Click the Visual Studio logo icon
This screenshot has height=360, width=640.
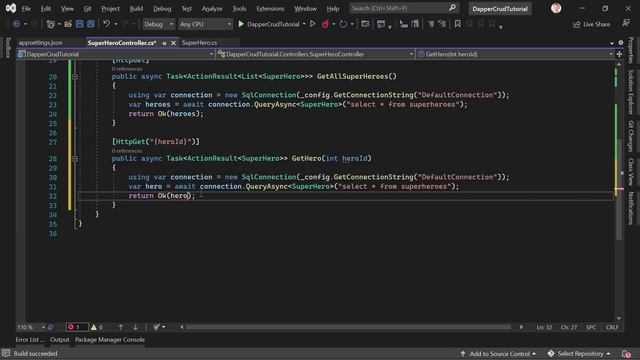11,8
